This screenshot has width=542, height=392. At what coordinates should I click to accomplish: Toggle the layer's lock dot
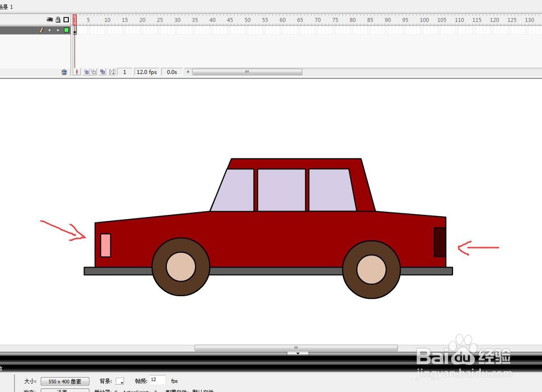tap(58, 30)
